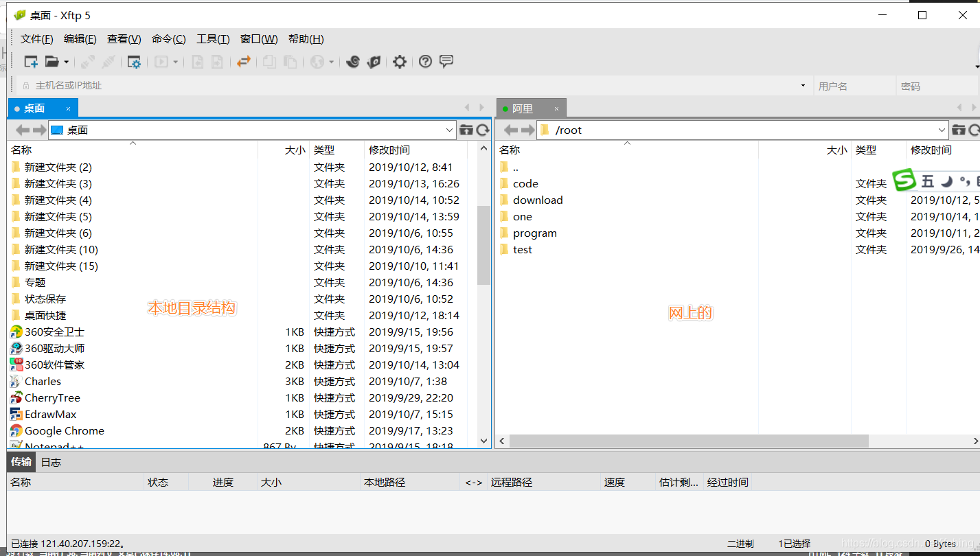Sort local files by 大小 column
The image size is (980, 556).
(284, 150)
